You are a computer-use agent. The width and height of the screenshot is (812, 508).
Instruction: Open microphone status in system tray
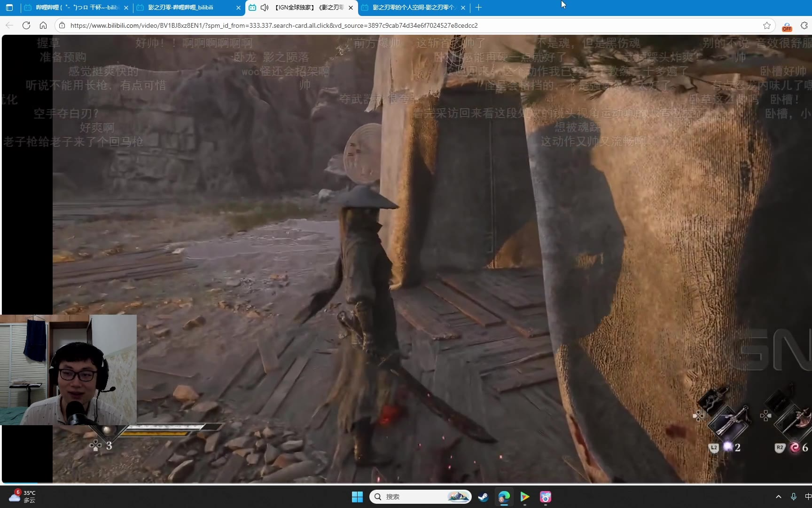pyautogui.click(x=794, y=497)
